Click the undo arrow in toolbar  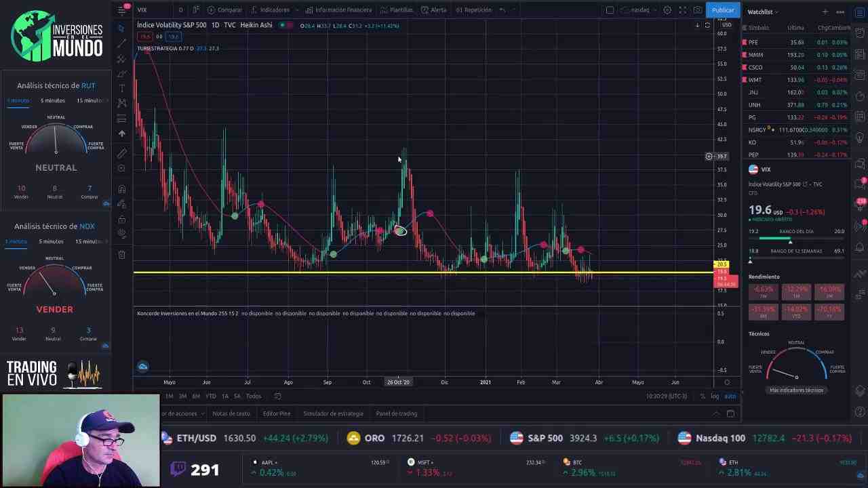tap(502, 10)
